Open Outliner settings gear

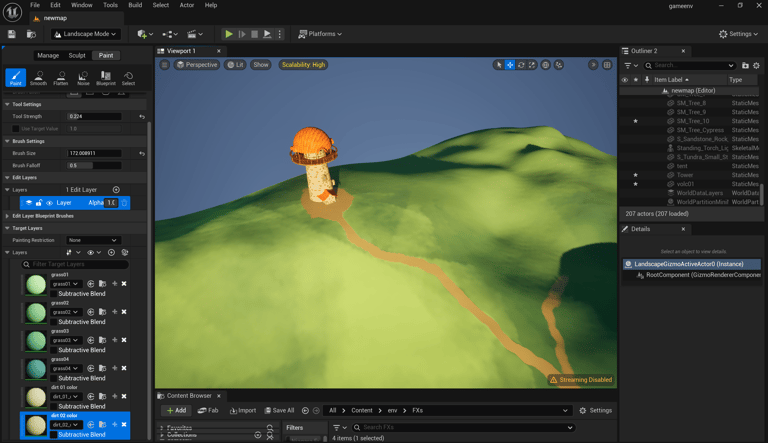tap(756, 65)
